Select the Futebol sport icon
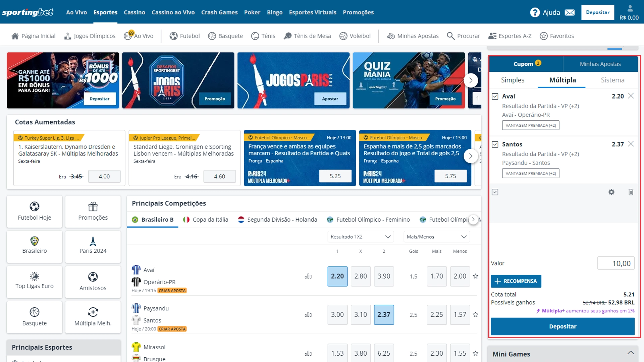Viewport: 644px width, 362px height. coord(174,36)
